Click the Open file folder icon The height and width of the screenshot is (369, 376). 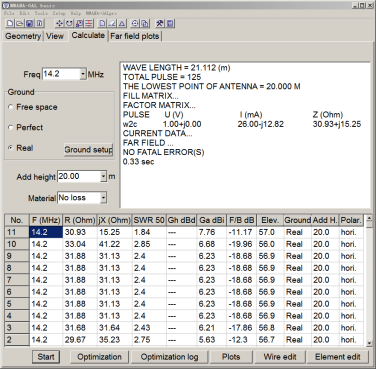[x=20, y=23]
